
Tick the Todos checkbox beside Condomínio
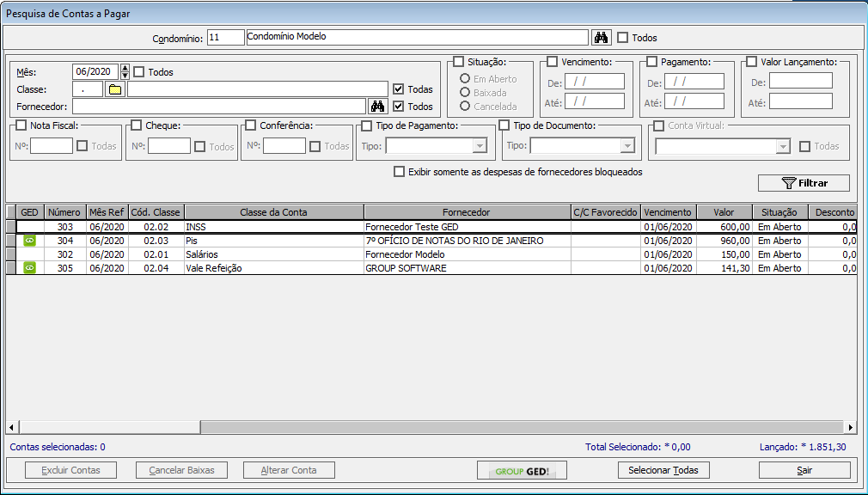point(623,38)
